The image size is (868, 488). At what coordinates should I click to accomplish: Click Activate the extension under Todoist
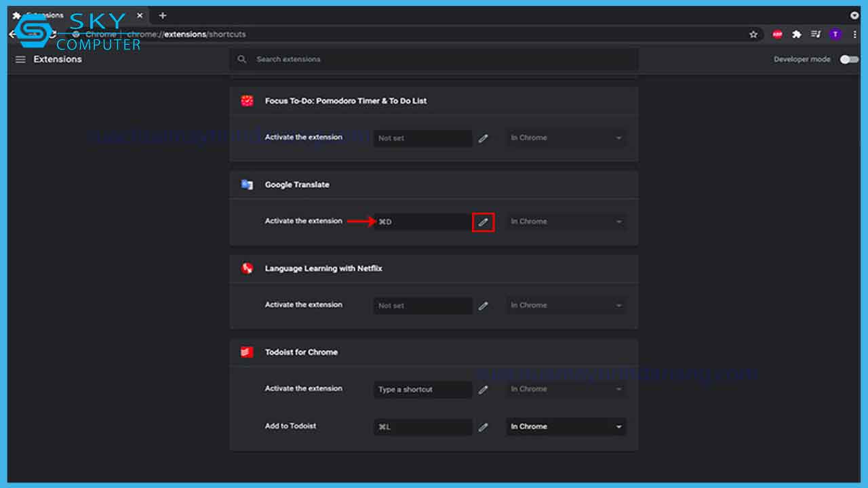tap(303, 388)
